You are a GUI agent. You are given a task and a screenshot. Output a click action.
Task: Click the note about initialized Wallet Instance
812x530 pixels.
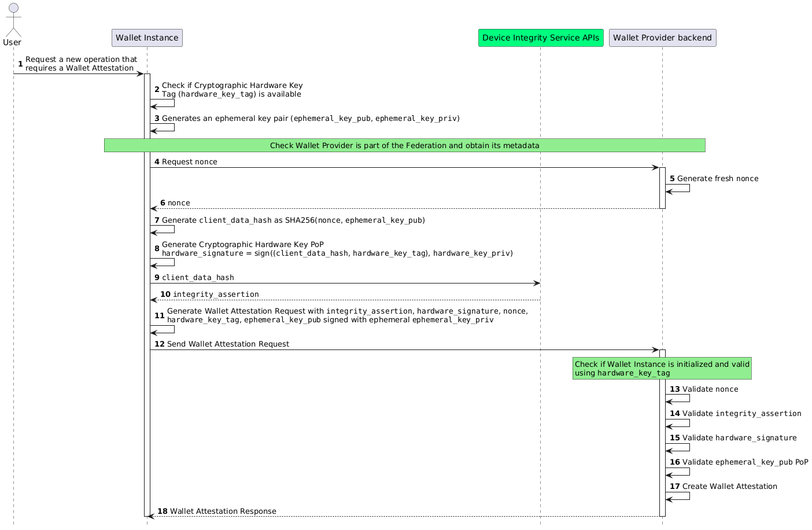(x=662, y=369)
